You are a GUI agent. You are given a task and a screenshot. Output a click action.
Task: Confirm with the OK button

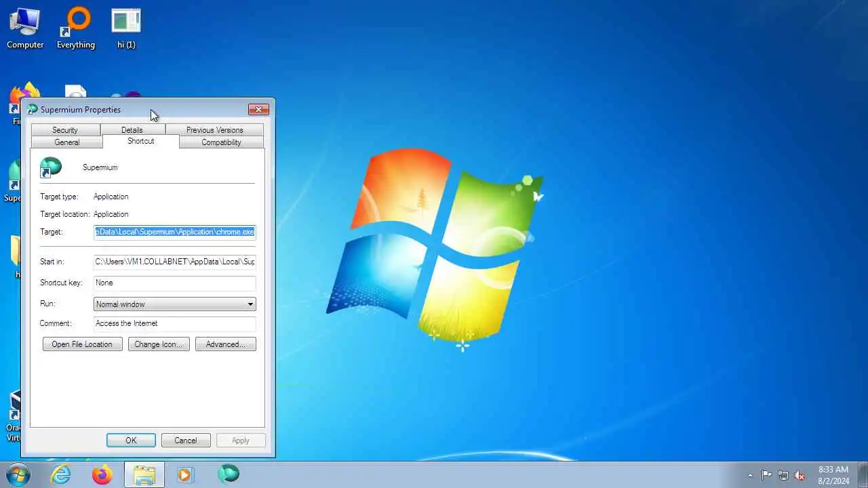pos(131,441)
